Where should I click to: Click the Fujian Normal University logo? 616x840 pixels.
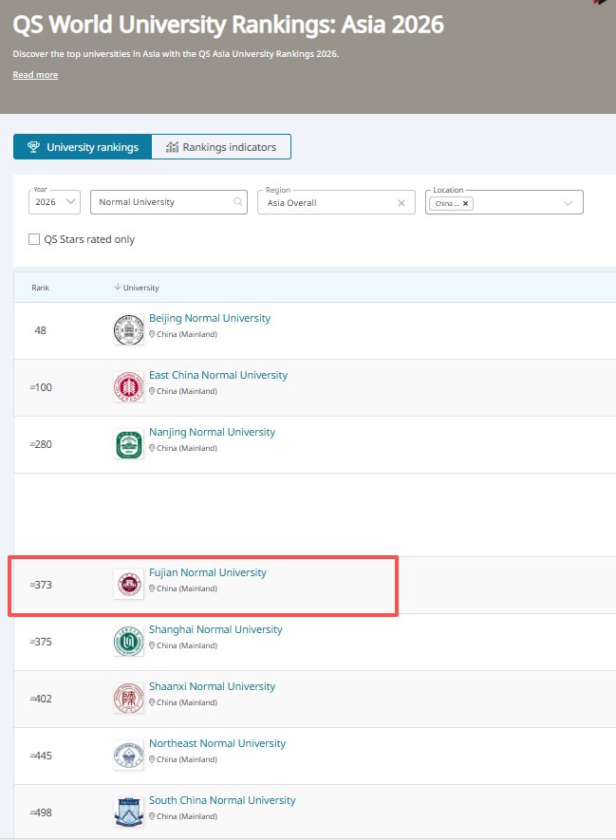pyautogui.click(x=128, y=585)
